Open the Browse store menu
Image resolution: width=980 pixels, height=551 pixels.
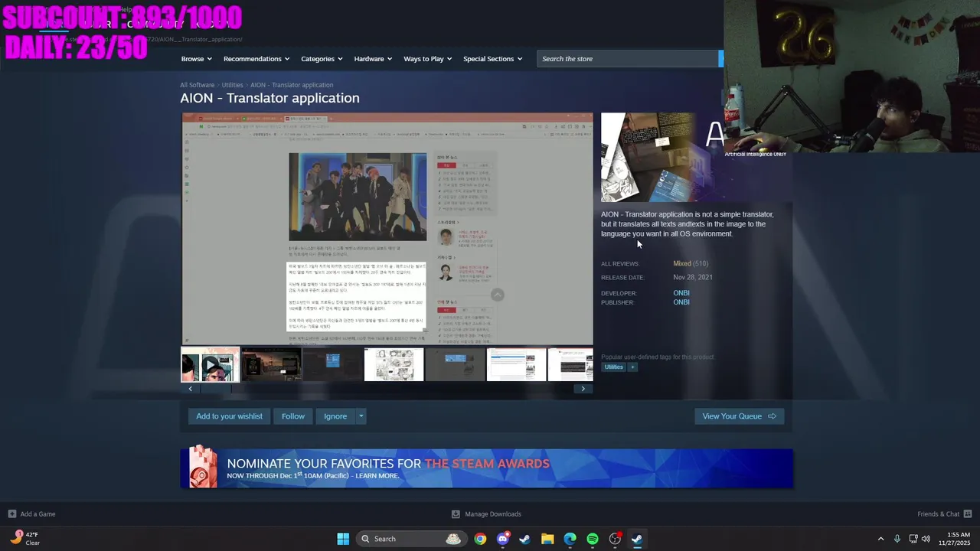pyautogui.click(x=196, y=59)
